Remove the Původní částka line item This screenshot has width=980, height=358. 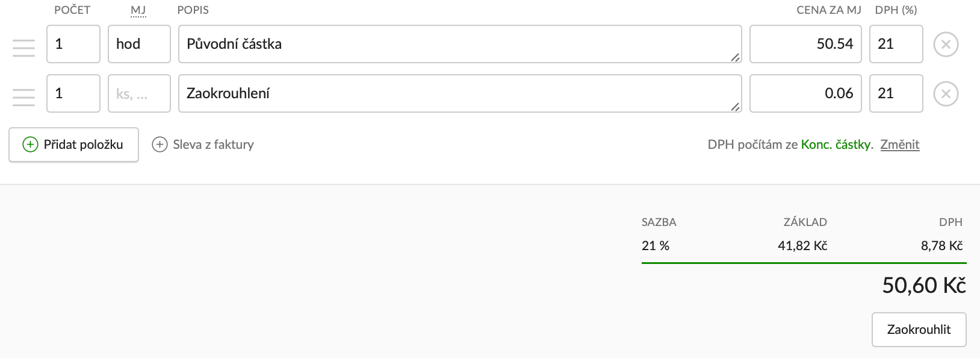[946, 45]
